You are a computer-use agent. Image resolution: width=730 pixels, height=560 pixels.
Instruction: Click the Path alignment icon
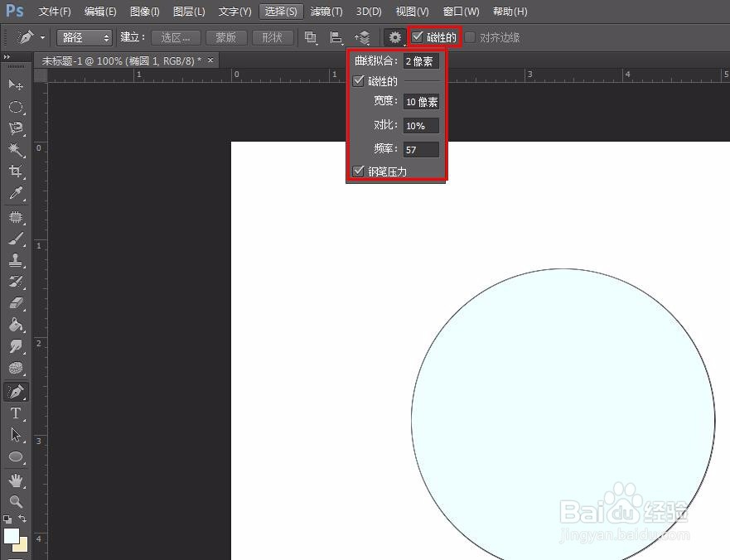coord(336,37)
